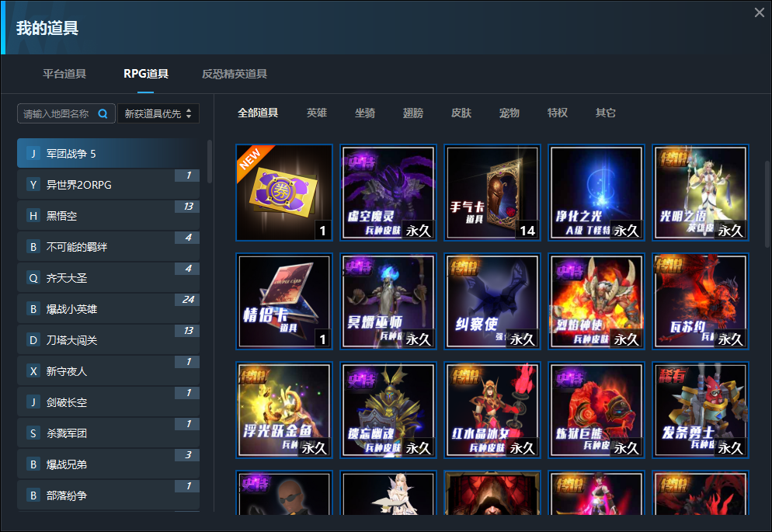Select the 净化之光 item
Viewport: 772px width, 532px height.
(596, 193)
